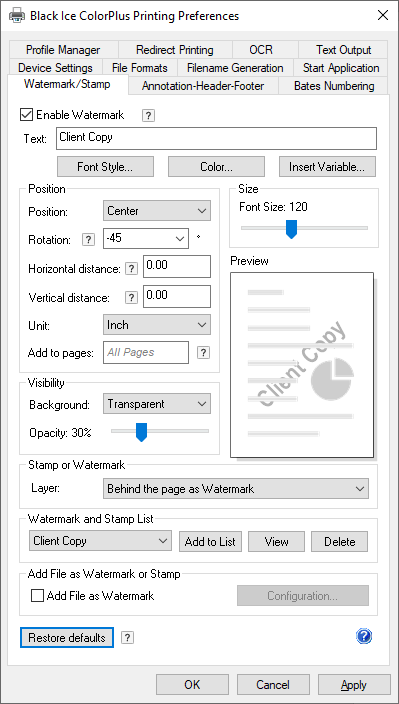Click help icon for Horizontal distance
Image resolution: width=399 pixels, height=704 pixels.
click(131, 269)
